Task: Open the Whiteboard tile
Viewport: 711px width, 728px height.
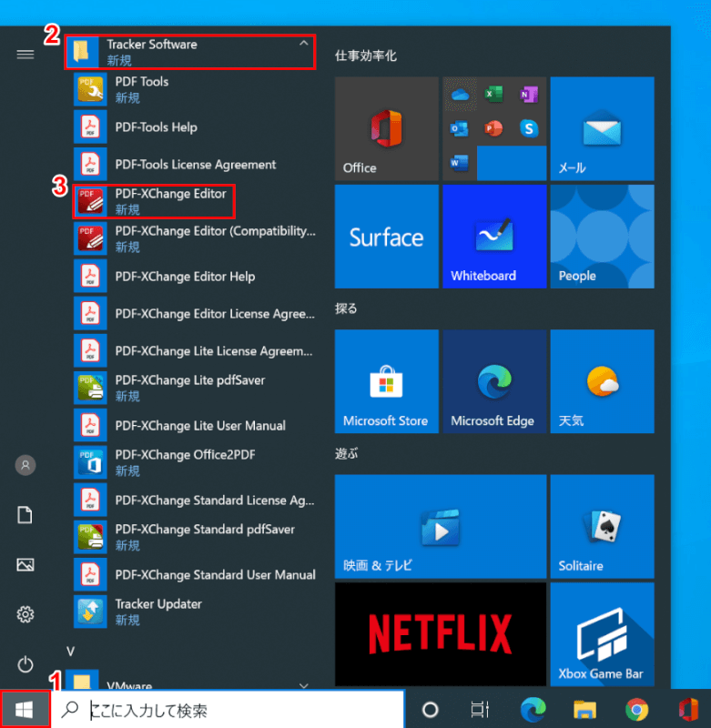Action: (x=494, y=237)
